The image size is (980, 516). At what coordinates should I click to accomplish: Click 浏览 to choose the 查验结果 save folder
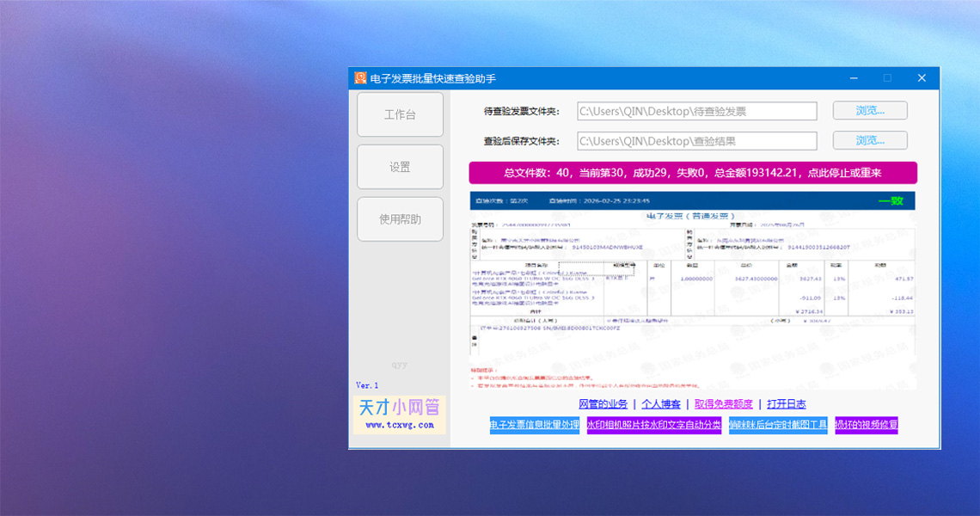(x=869, y=140)
